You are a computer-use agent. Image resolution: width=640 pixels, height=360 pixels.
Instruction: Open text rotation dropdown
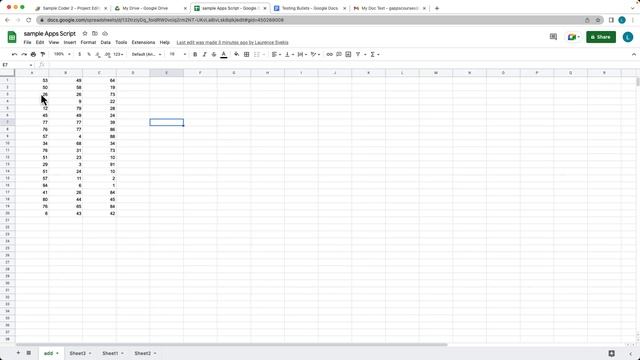(315, 54)
